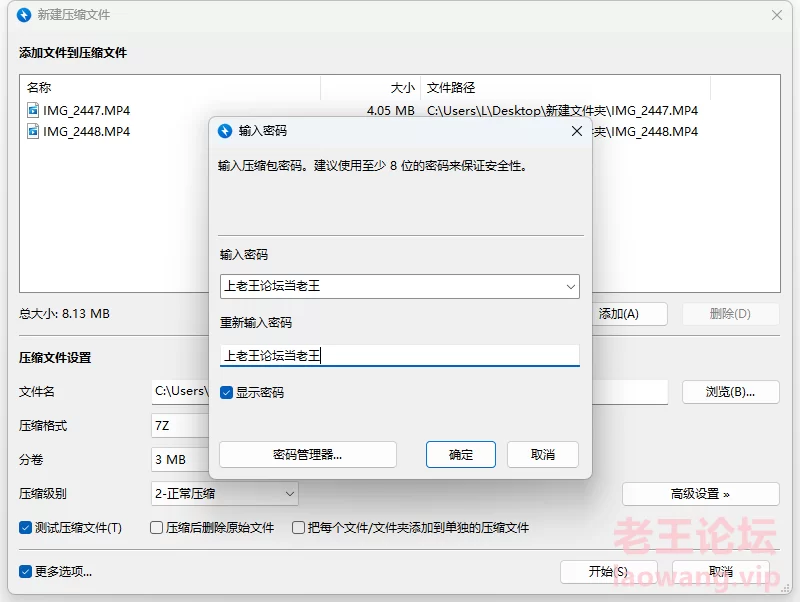This screenshot has width=800, height=602.
Task: Expand 高级设置 advanced settings
Action: click(x=701, y=494)
